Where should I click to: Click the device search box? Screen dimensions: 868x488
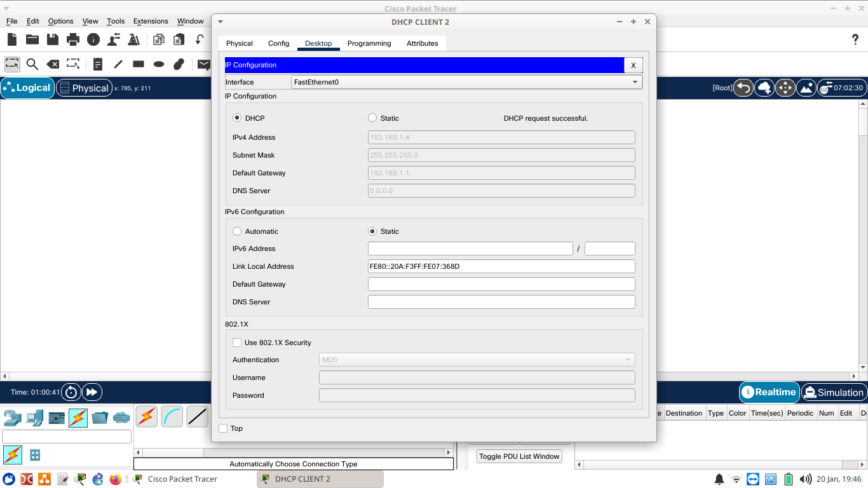[x=67, y=437]
